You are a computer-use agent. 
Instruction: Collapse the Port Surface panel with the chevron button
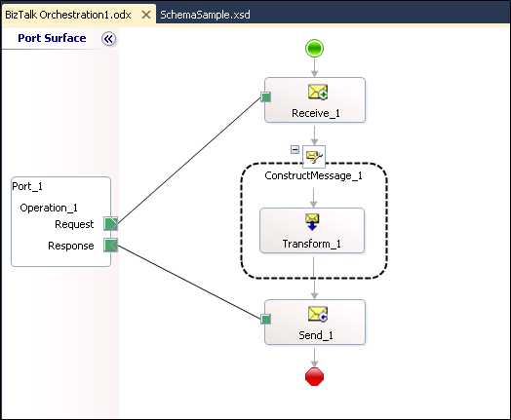click(108, 39)
